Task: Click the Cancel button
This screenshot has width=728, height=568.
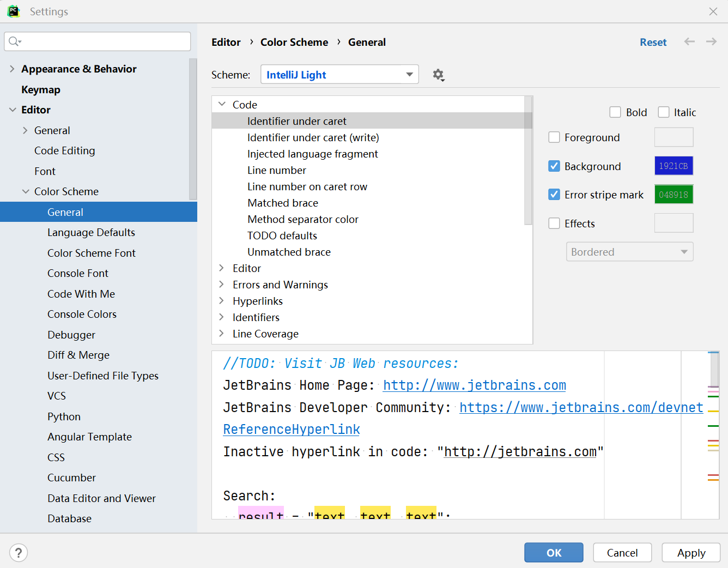Action: tap(622, 552)
